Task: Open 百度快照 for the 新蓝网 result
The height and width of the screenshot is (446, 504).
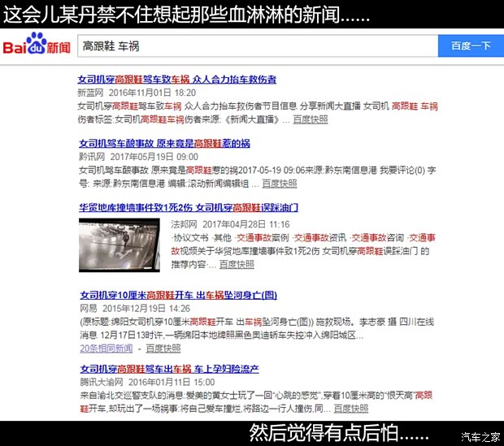Action: tap(311, 119)
